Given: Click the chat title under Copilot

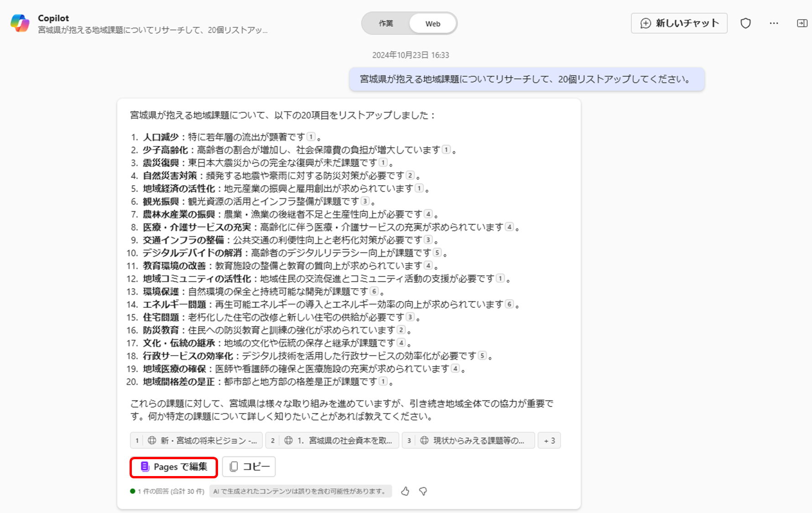Looking at the screenshot, I should click(153, 30).
